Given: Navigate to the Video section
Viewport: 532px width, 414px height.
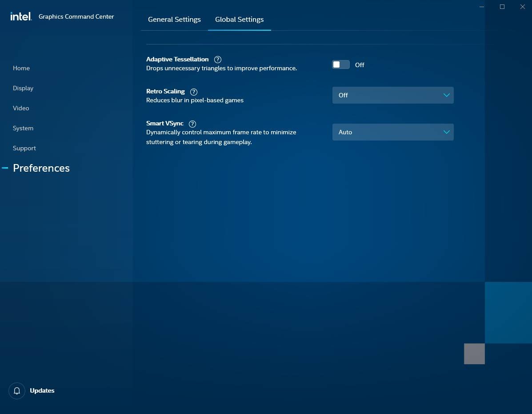Looking at the screenshot, I should tap(21, 108).
